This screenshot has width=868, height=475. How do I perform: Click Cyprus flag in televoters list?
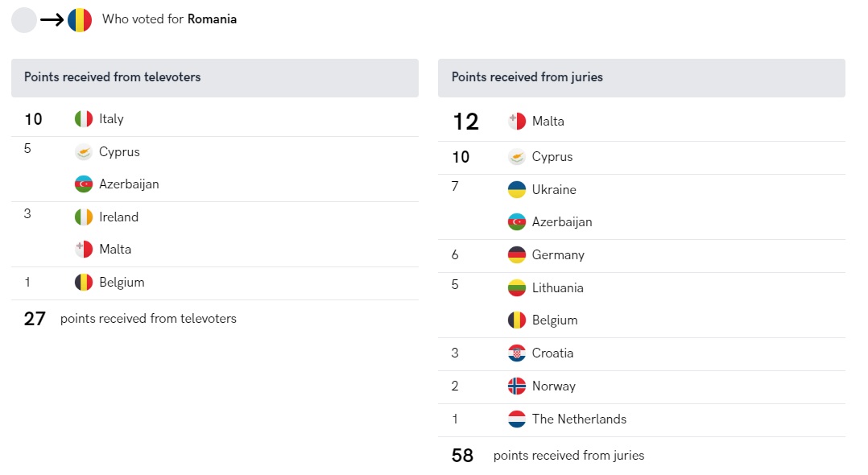(84, 152)
